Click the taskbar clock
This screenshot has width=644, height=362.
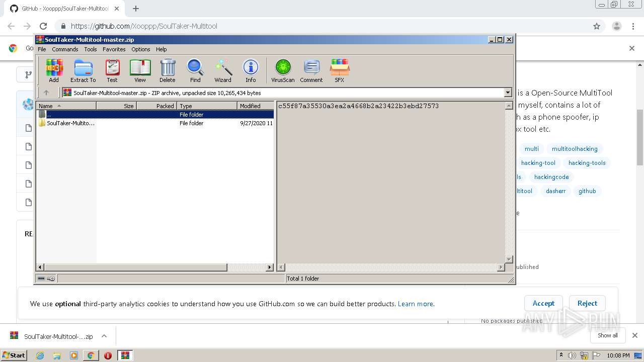click(618, 355)
